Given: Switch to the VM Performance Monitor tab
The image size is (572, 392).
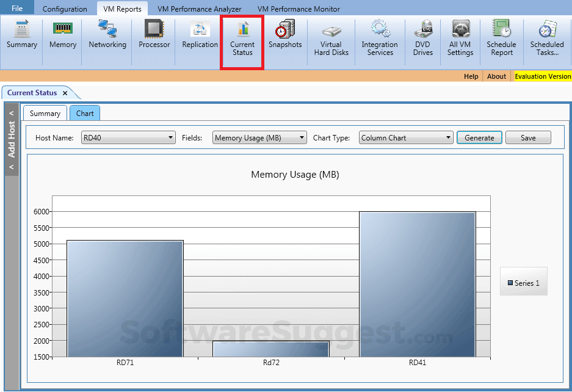Looking at the screenshot, I should 299,9.
